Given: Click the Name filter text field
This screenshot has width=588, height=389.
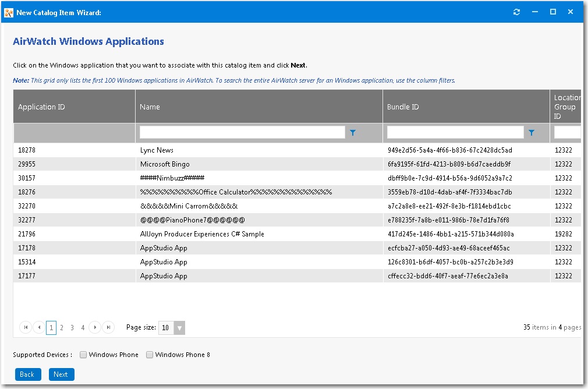Looking at the screenshot, I should (x=242, y=133).
